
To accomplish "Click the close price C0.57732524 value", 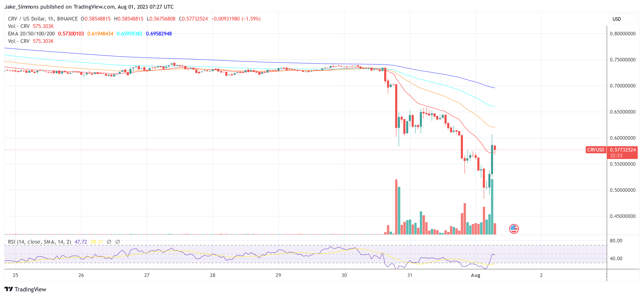I will [193, 19].
